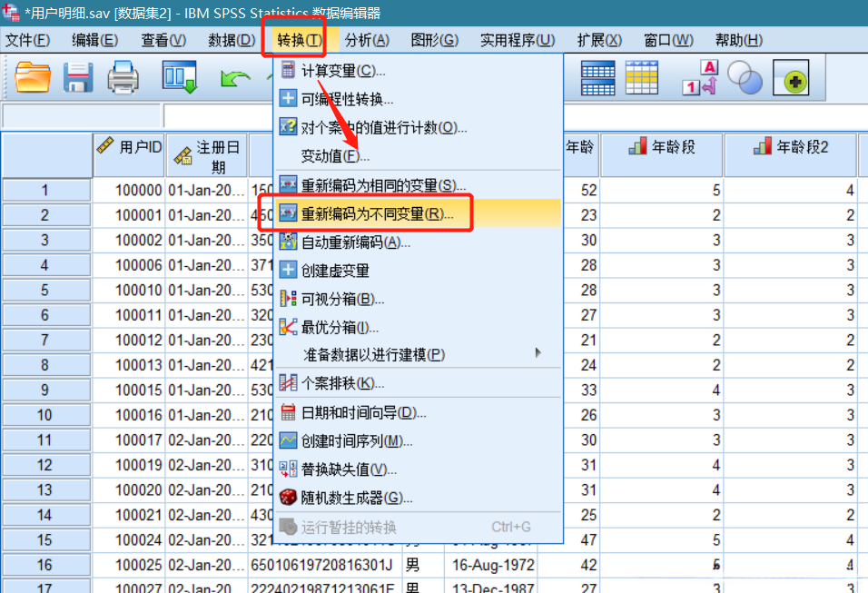Click the icon beside 个案排秩
The height and width of the screenshot is (593, 868).
pyautogui.click(x=288, y=382)
